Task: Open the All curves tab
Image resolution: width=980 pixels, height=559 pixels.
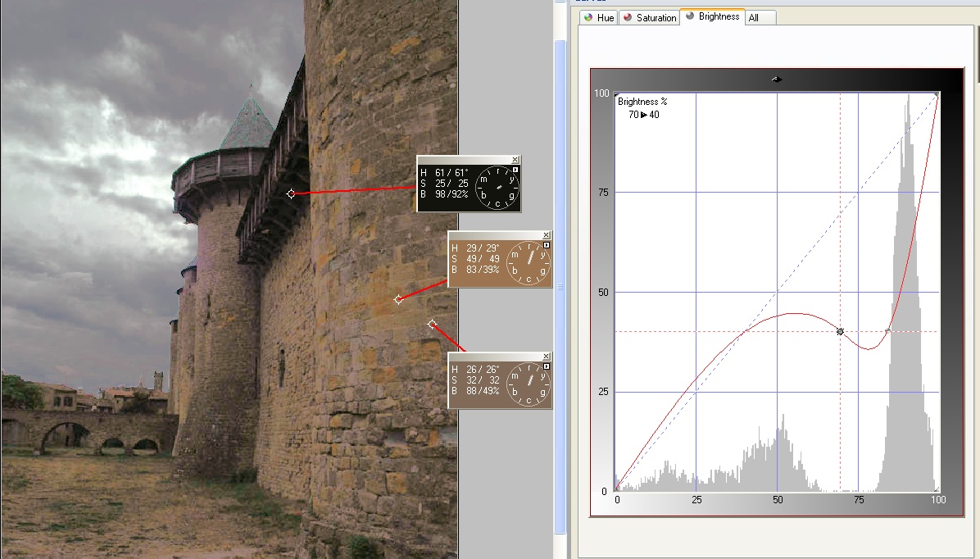Action: pyautogui.click(x=760, y=17)
